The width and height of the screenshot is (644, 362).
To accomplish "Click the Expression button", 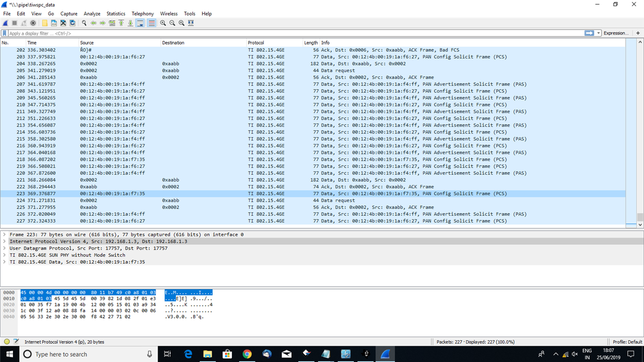I will [616, 33].
